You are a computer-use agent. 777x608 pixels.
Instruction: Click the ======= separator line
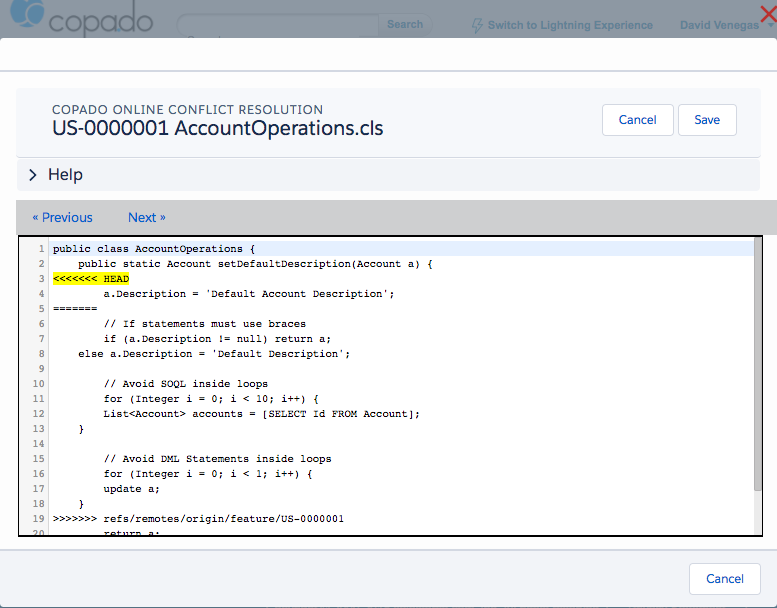coord(75,309)
